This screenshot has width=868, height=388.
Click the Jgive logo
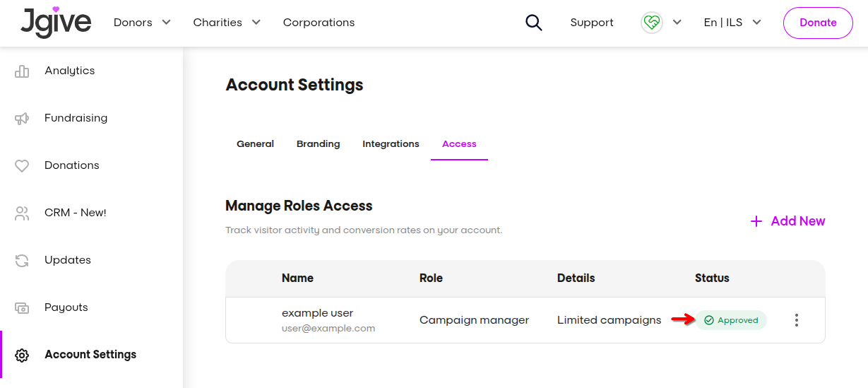click(56, 22)
